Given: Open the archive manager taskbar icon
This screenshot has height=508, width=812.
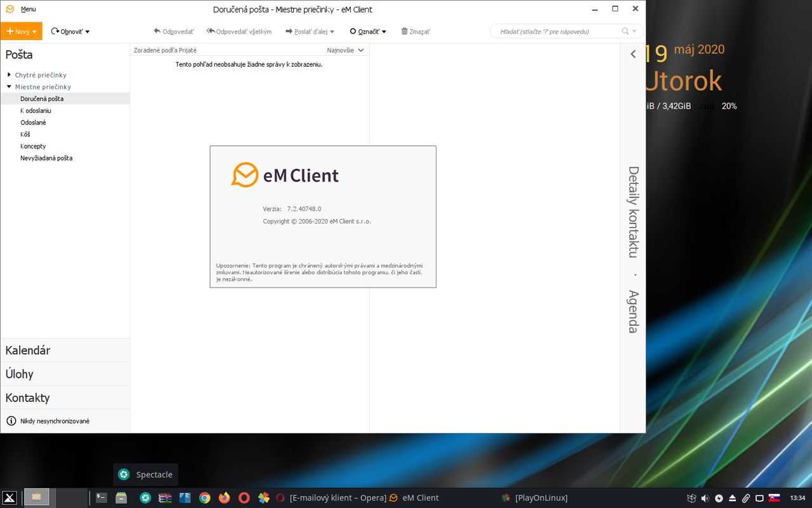Looking at the screenshot, I should [165, 498].
